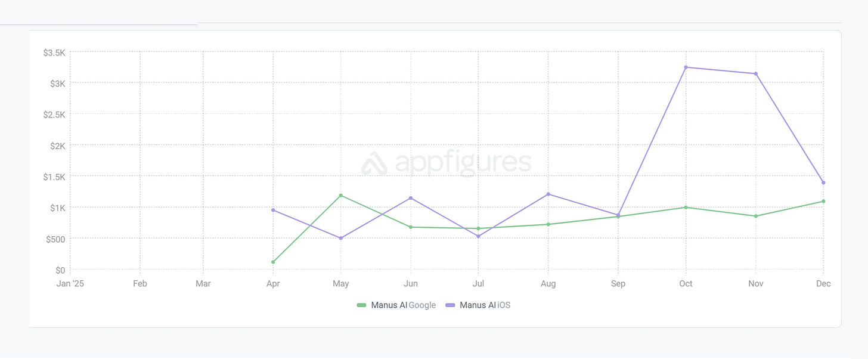Click the $500 y-axis label
Viewport: 868px width, 359px height.
(56, 239)
